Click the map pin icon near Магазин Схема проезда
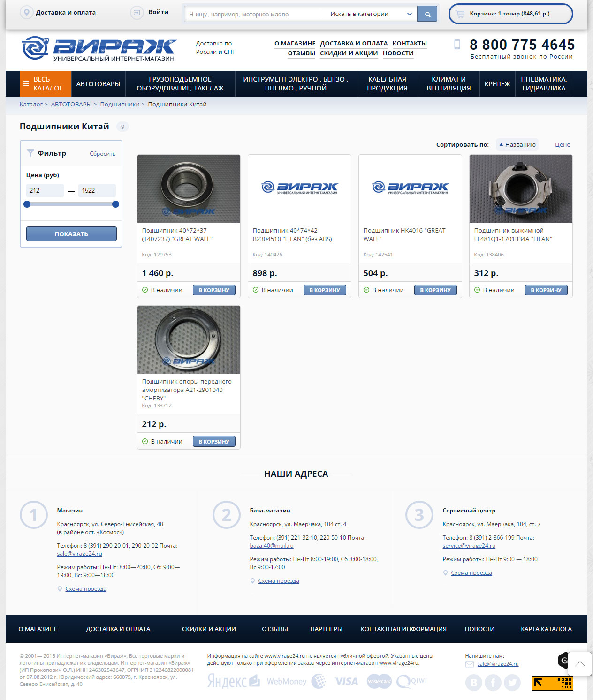This screenshot has height=700, width=593. pos(60,589)
